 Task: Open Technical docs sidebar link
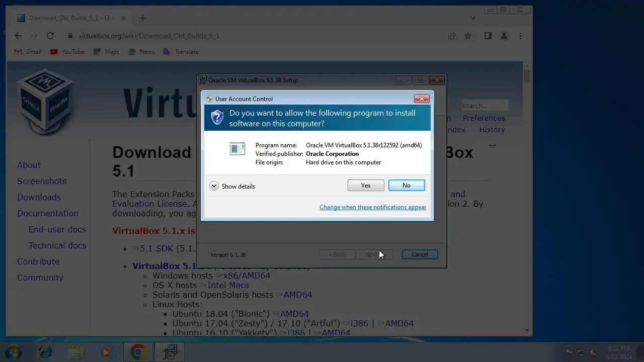tap(57, 245)
